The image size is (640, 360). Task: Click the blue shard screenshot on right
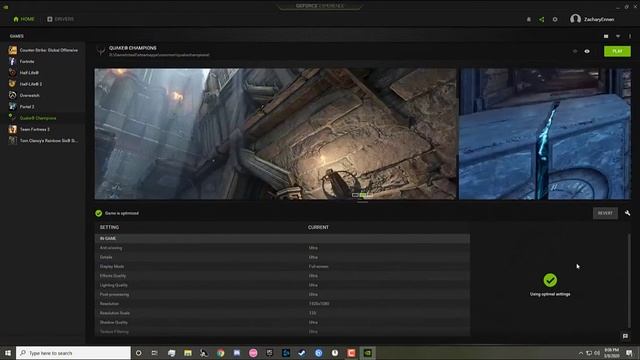545,134
